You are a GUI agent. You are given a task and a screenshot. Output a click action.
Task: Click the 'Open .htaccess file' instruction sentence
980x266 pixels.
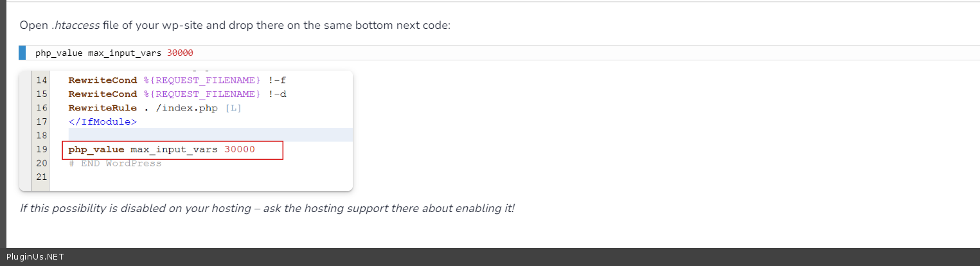(x=235, y=25)
